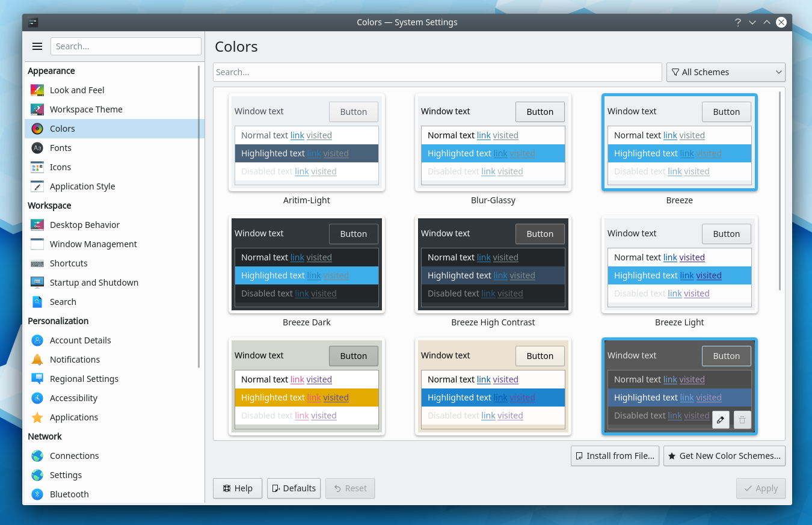Open the Bluetooth settings icon
The image size is (812, 525).
36,494
